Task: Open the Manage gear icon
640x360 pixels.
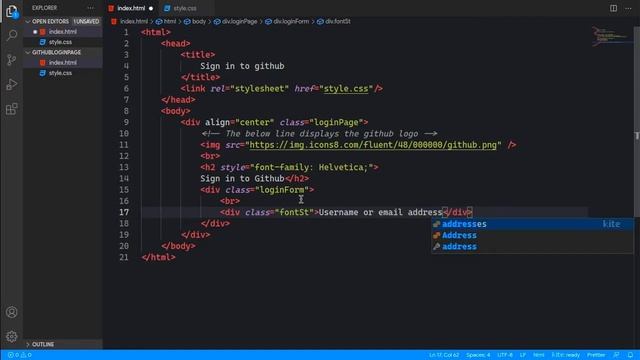Action: pyautogui.click(x=12, y=336)
